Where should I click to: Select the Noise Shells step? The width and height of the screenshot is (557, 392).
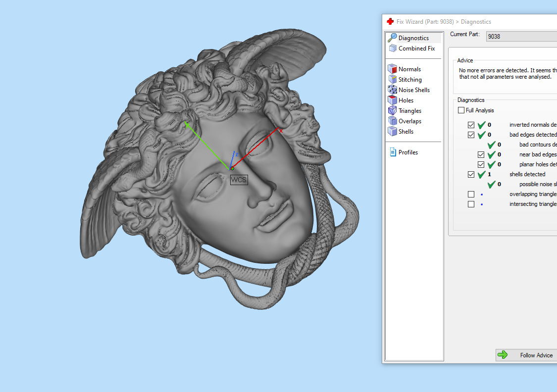point(409,90)
